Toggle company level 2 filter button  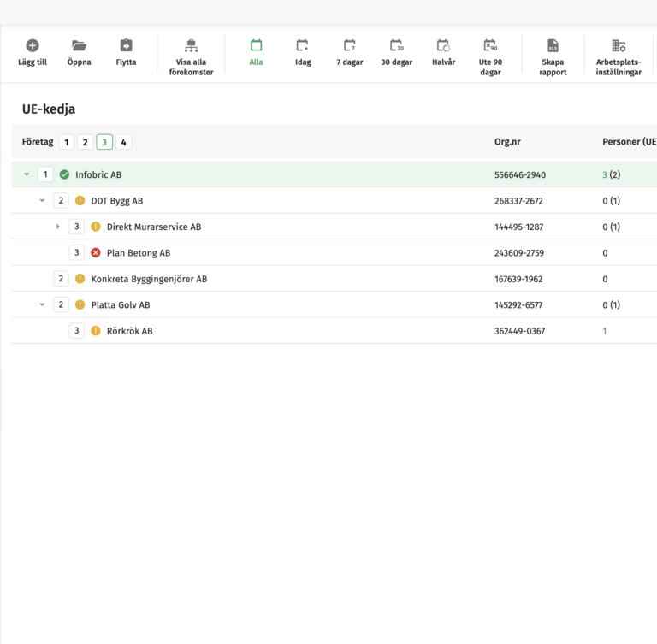click(86, 142)
